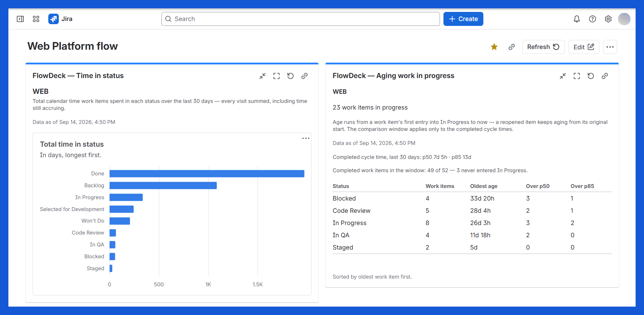The image size is (644, 315).
Task: Go to Jira home logo
Action: (61, 19)
